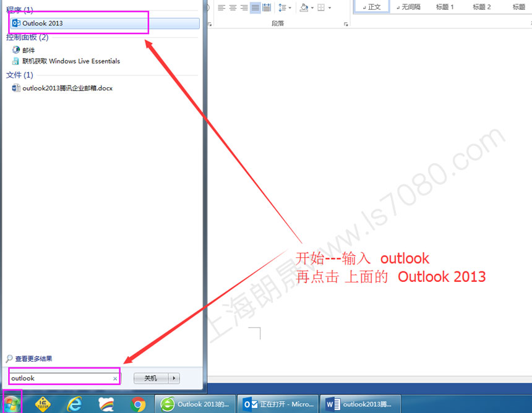Open line spacing options in Word
532x413 pixels.
[x=285, y=7]
